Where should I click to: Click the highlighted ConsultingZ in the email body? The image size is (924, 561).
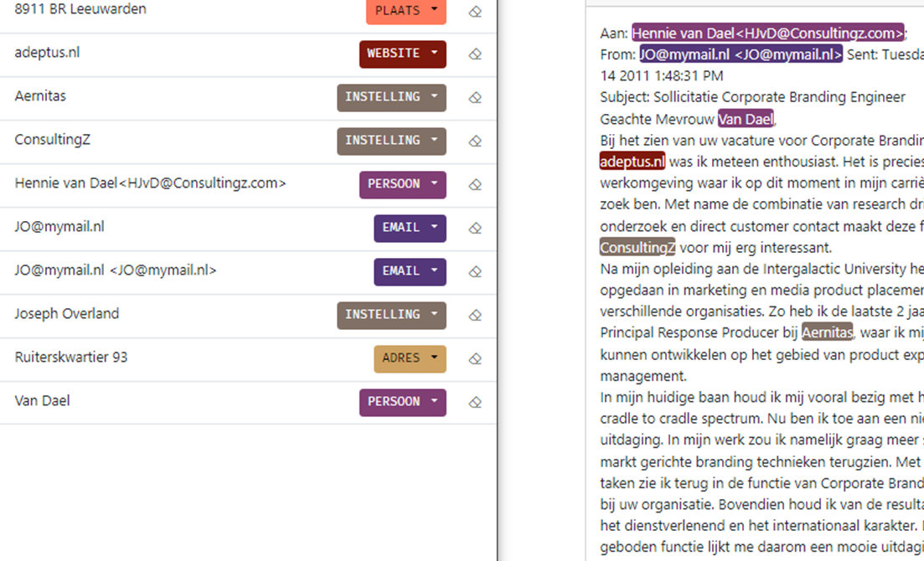637,248
